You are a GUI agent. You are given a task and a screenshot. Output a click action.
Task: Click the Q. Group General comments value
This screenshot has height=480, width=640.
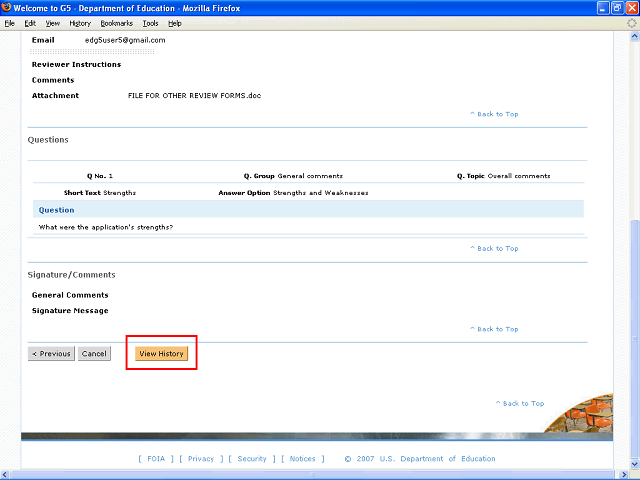310,176
